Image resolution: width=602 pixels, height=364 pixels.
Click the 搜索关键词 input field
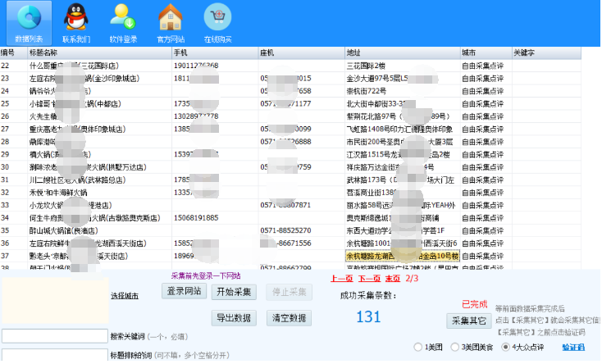pos(54,336)
